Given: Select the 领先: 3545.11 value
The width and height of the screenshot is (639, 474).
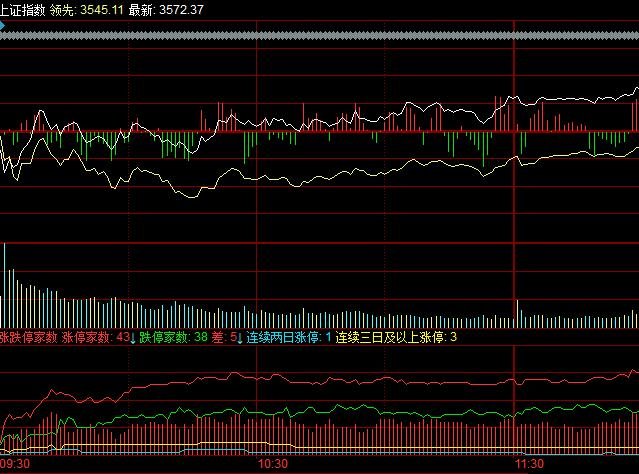Looking at the screenshot, I should tap(86, 10).
